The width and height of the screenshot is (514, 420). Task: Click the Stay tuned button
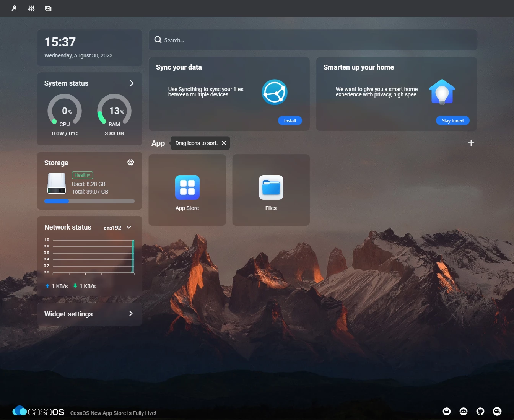point(452,121)
